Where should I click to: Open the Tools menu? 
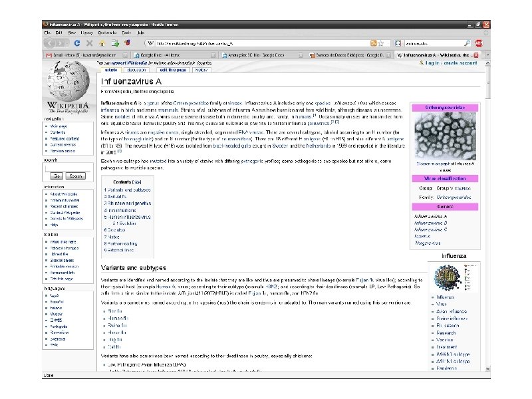pyautogui.click(x=126, y=33)
